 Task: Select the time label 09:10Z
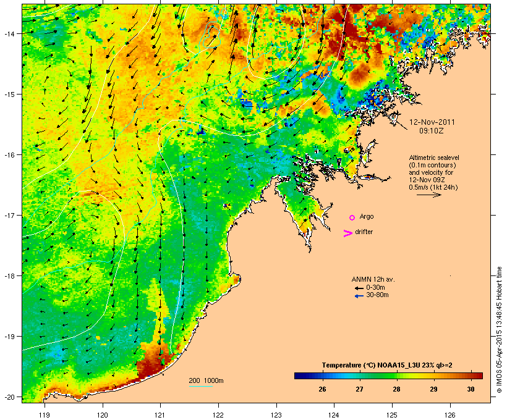point(432,131)
